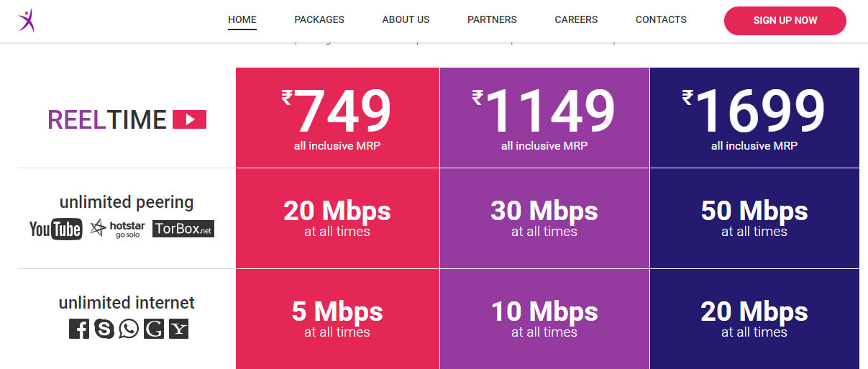
Task: Click the Hotstar logo
Action: (118, 229)
